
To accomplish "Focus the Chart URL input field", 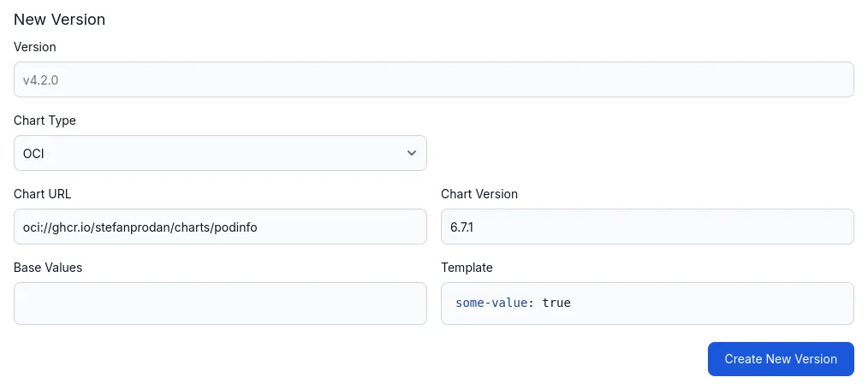I will (x=220, y=227).
